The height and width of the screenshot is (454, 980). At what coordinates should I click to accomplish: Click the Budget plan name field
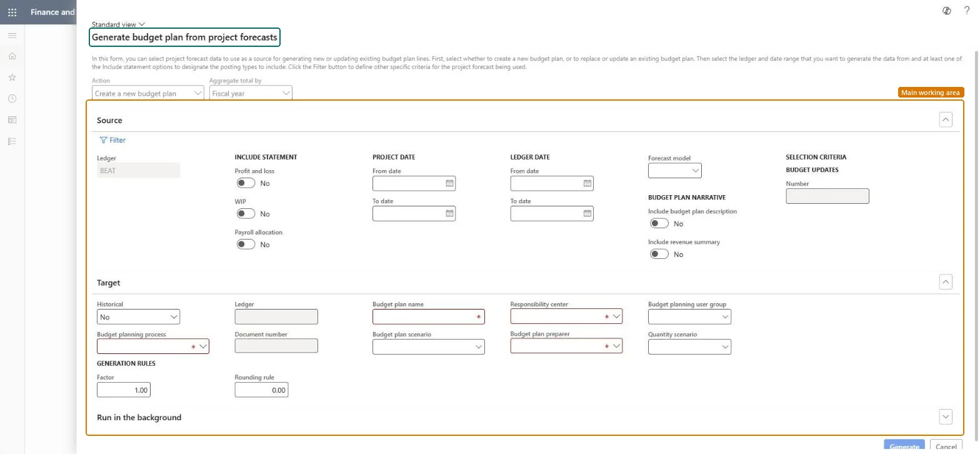(429, 317)
